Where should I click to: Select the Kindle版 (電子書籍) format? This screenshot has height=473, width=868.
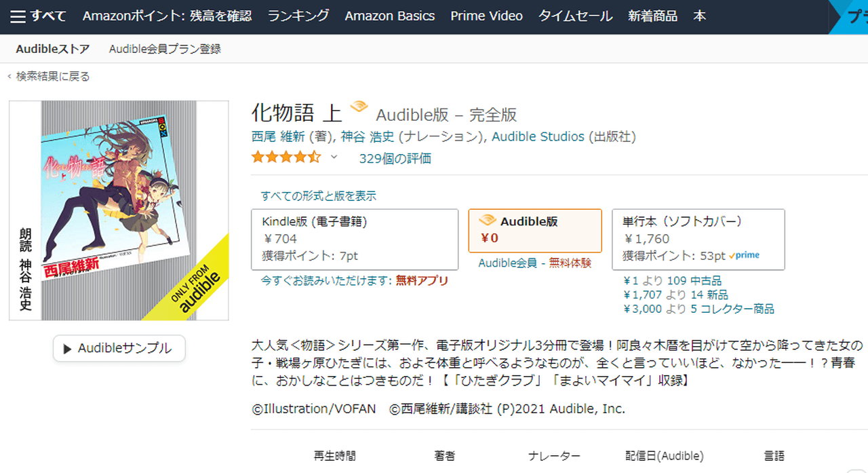coord(354,239)
